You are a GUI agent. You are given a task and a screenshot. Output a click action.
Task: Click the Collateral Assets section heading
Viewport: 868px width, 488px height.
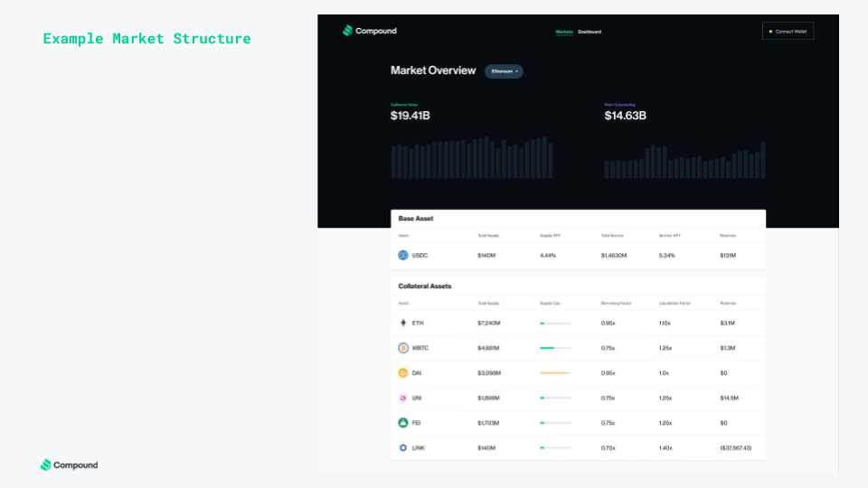click(x=425, y=286)
